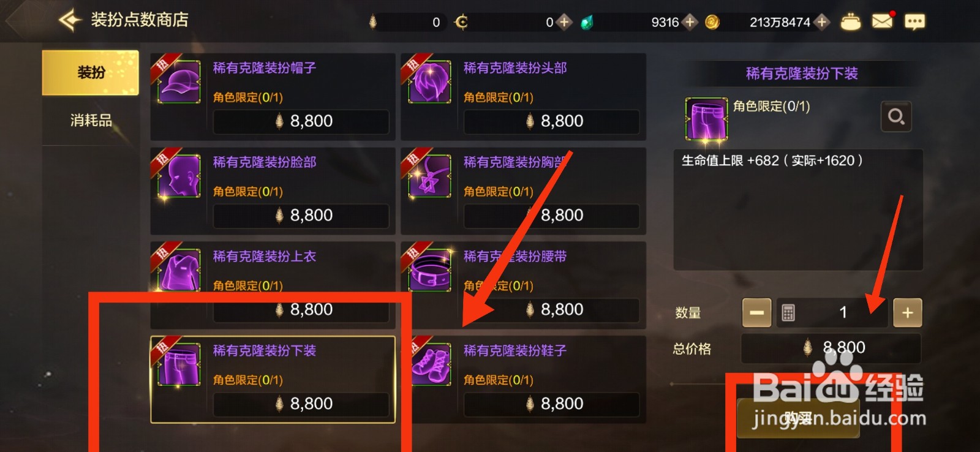
Task: Click the 购买 purchase button
Action: point(798,418)
